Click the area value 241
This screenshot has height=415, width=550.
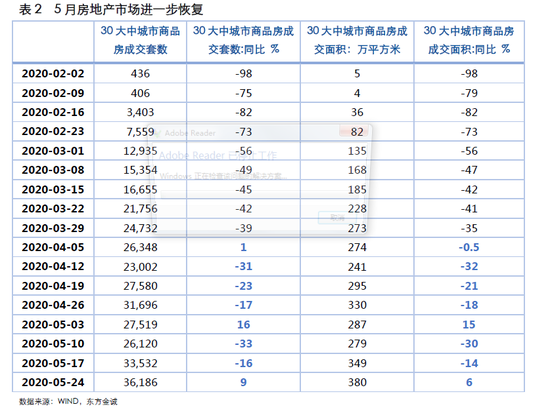(x=357, y=267)
